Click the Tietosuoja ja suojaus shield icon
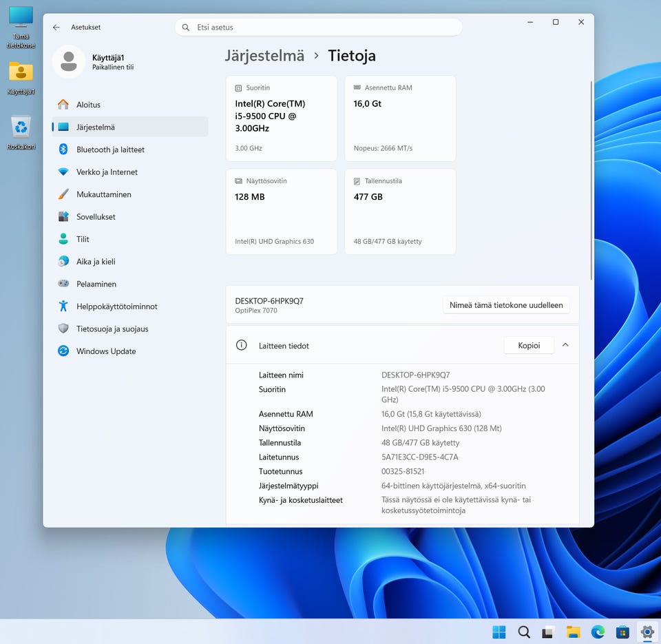 point(63,329)
